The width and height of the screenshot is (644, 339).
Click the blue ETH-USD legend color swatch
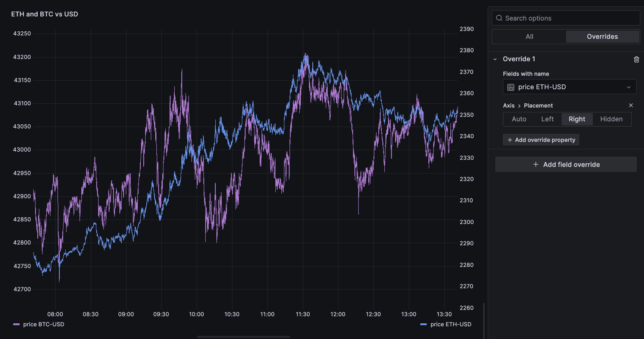423,324
